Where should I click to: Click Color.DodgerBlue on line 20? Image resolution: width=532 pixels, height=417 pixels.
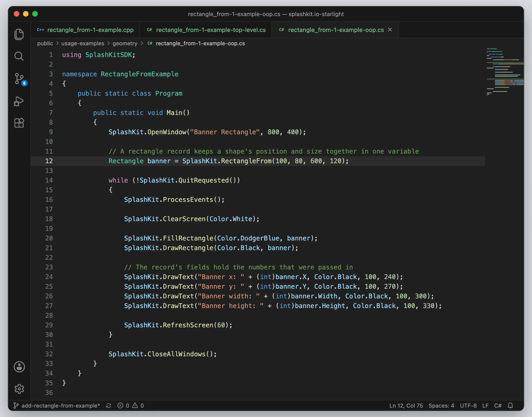pyautogui.click(x=248, y=238)
